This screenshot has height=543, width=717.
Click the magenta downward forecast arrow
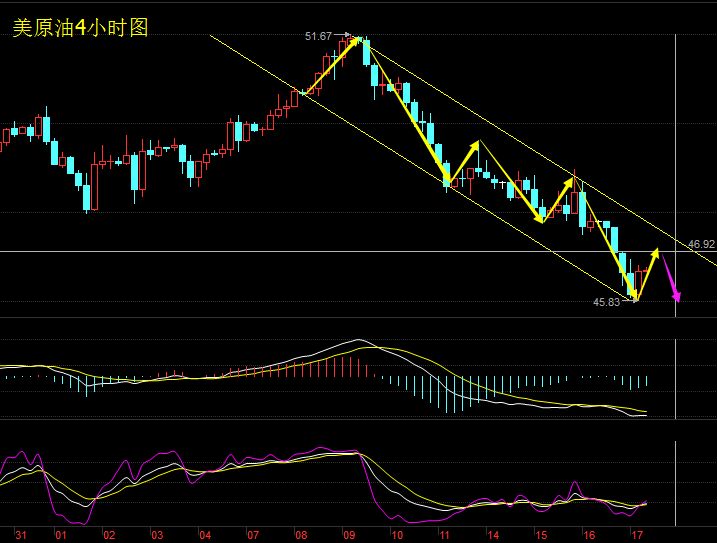671,278
